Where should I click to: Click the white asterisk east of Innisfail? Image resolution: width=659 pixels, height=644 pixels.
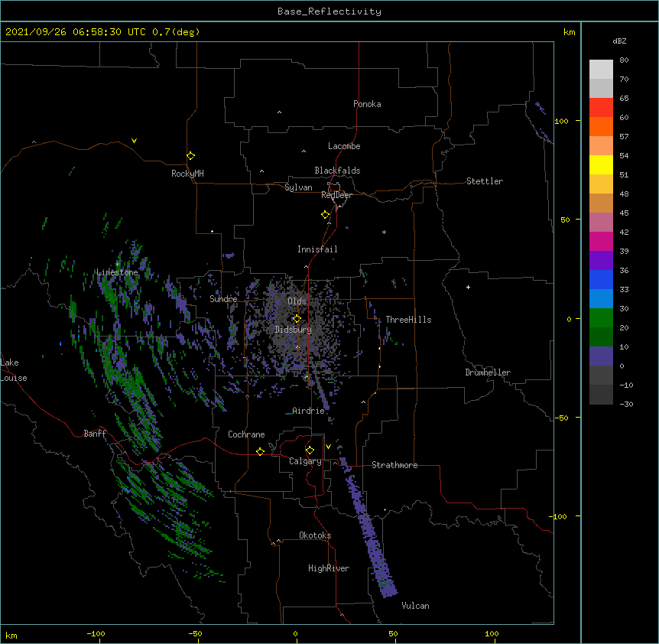coord(384,232)
